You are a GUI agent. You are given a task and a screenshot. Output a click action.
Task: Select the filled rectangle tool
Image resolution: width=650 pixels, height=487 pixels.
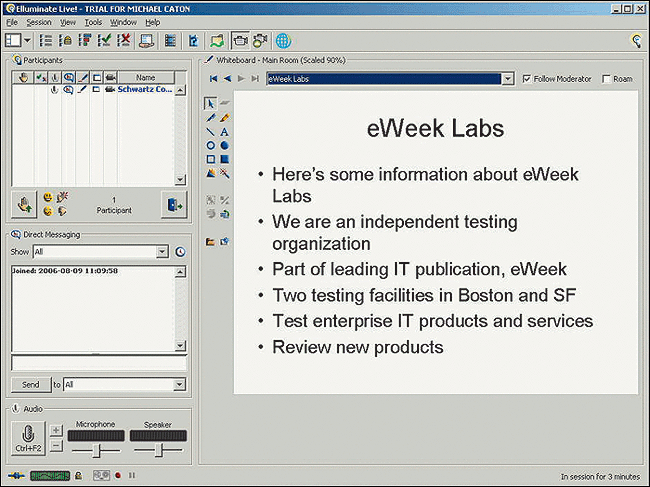coord(224,159)
